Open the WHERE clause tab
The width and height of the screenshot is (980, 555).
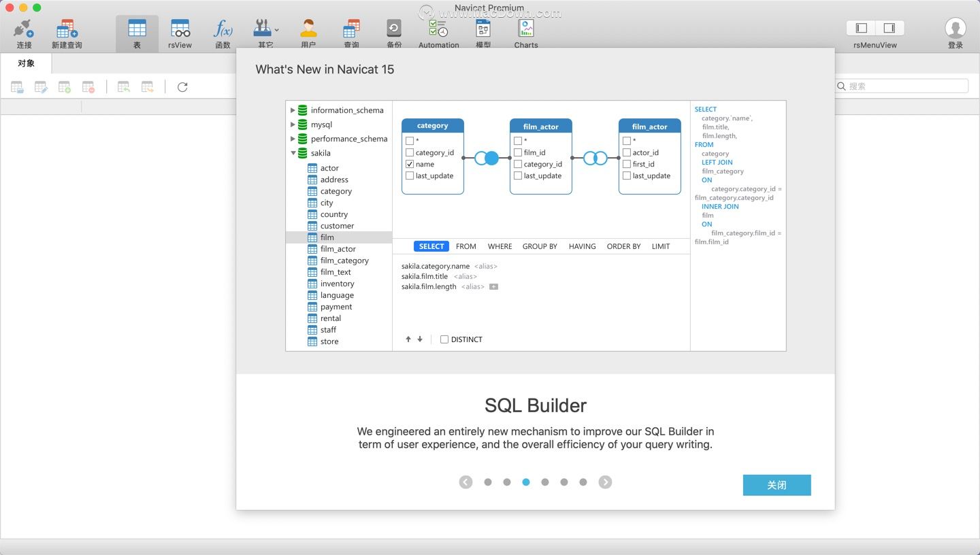(500, 246)
